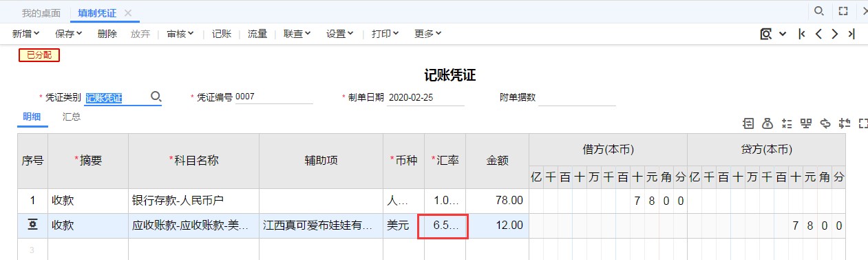This screenshot has width=868, height=260.
Task: Click the network hierarchy icon above table
Action: click(x=807, y=123)
